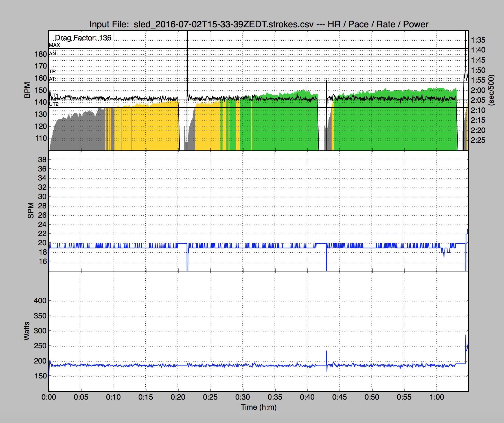The image size is (504, 423).
Task: Click the 0:15 time axis tick label
Action: point(146,397)
